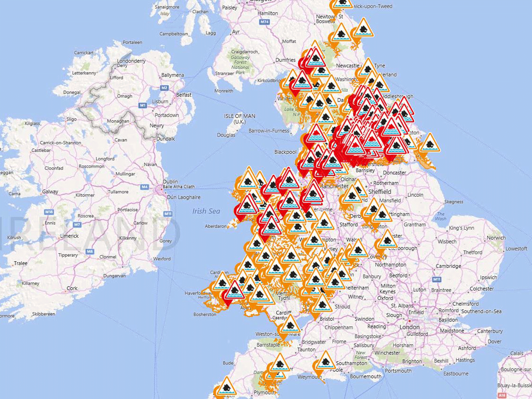Click the London city label
The height and width of the screenshot is (399, 532).
(409, 327)
